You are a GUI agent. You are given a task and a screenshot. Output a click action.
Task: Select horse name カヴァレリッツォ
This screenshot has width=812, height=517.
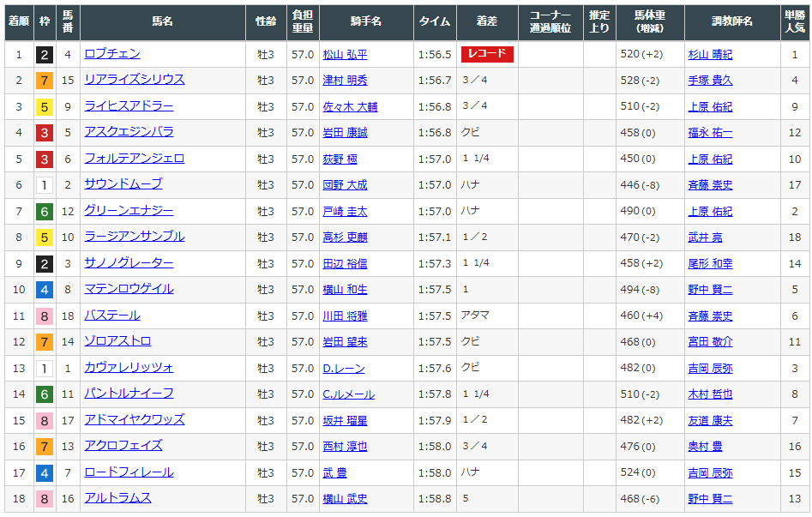(x=129, y=368)
